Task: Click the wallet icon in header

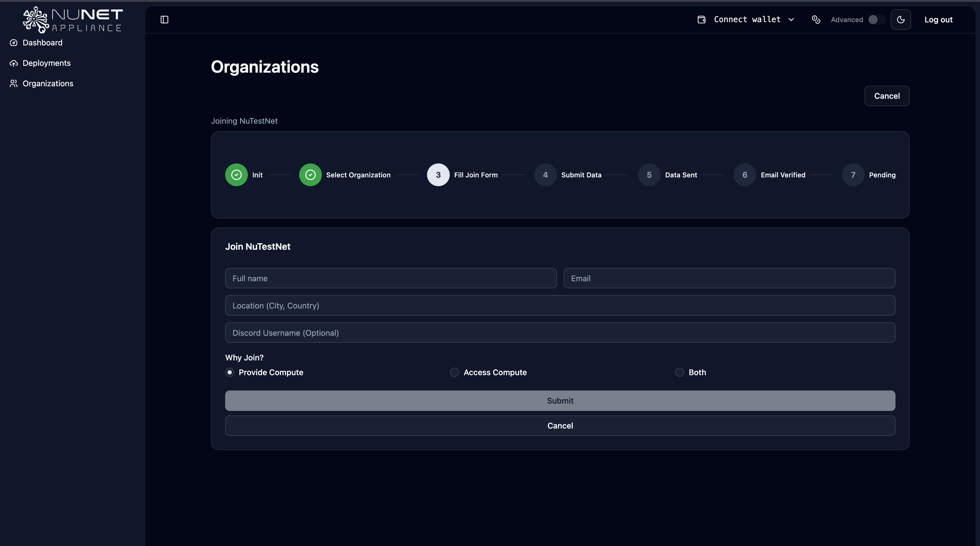Action: [702, 19]
